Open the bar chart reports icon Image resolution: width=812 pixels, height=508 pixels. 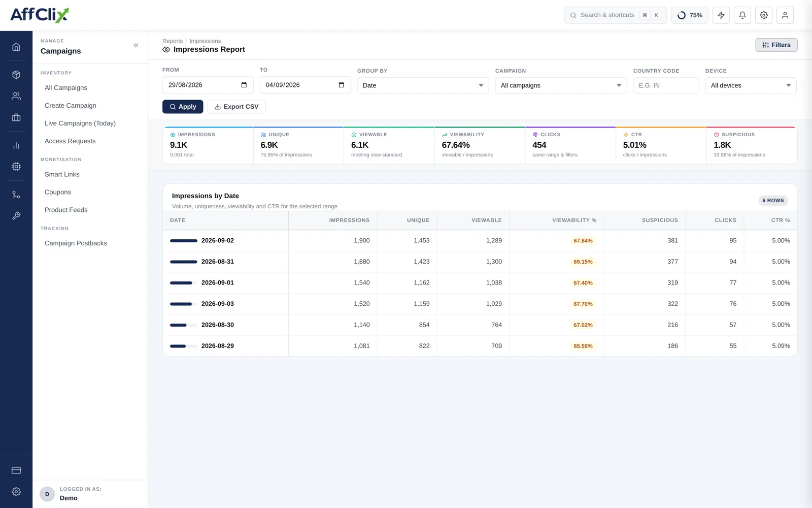(x=16, y=145)
